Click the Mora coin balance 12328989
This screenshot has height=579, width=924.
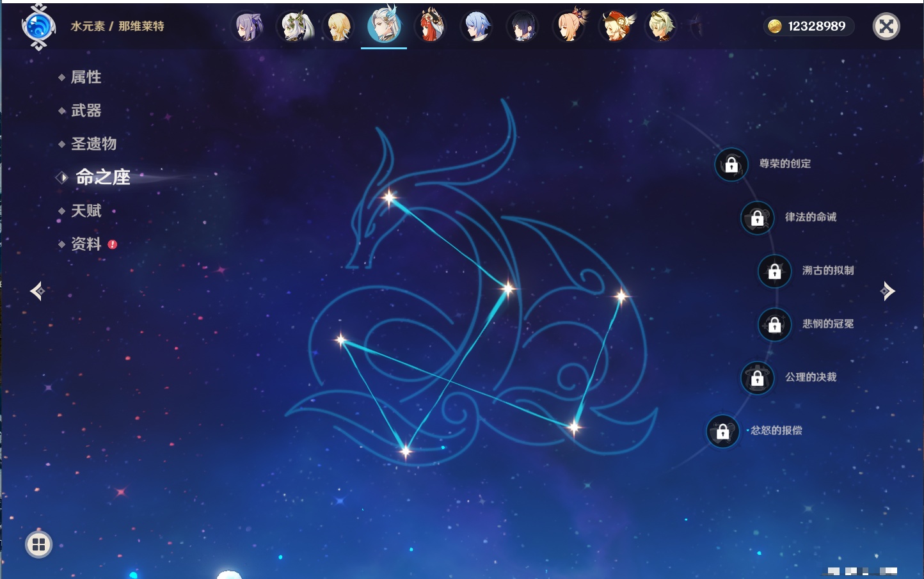pyautogui.click(x=809, y=26)
